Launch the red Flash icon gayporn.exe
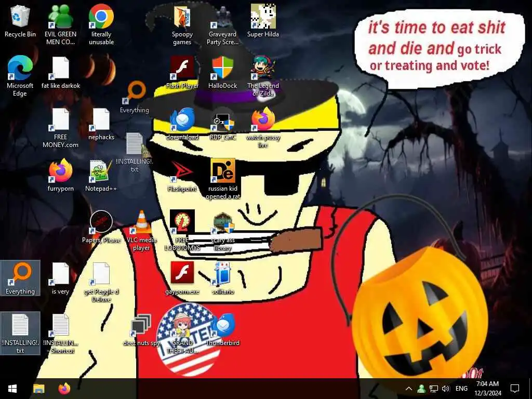The image size is (532, 399). [182, 278]
